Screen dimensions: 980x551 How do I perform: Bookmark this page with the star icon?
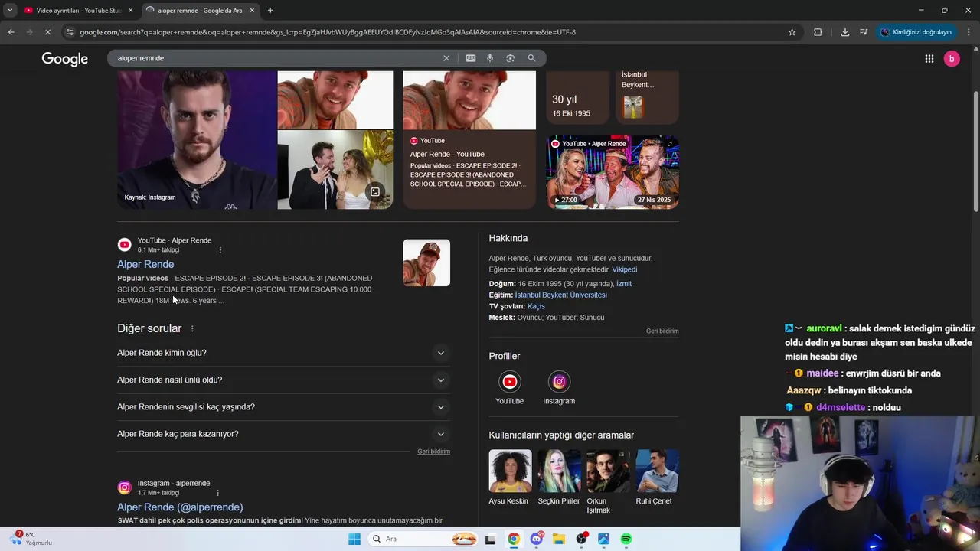click(792, 32)
